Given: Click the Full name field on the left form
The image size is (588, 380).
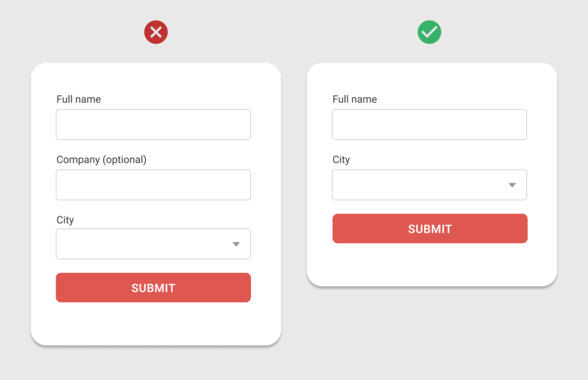Looking at the screenshot, I should [153, 124].
